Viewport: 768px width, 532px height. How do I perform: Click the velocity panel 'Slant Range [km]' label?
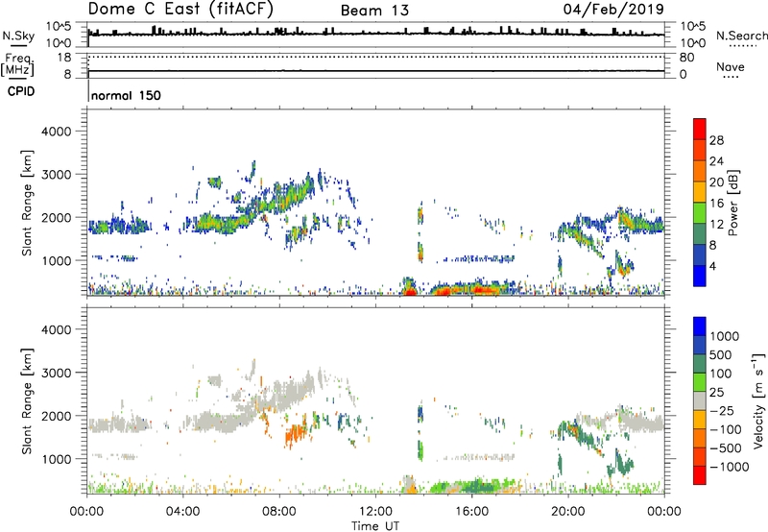27,400
